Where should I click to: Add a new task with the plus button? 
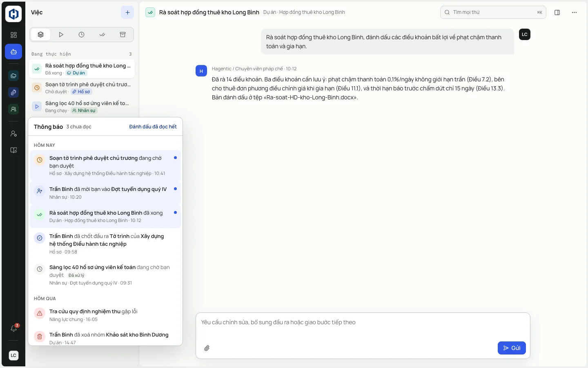[127, 13]
